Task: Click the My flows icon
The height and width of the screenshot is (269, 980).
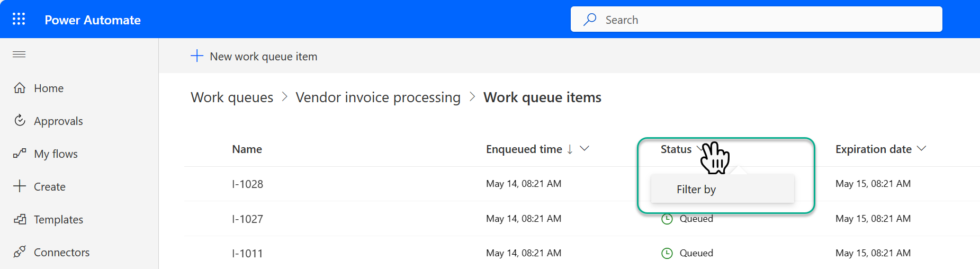Action: click(20, 154)
